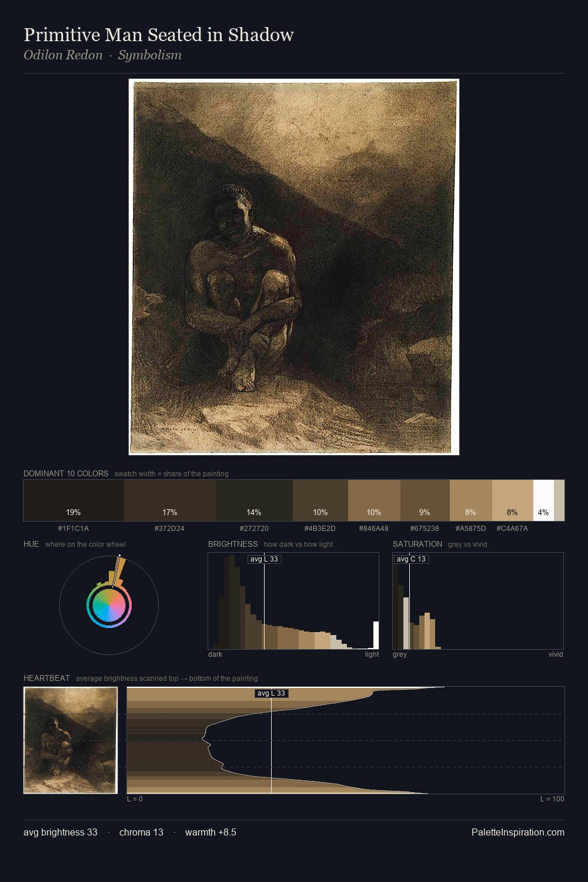588x882 pixels.
Task: Click "avg L 33" label in Heartbeat chart
Action: click(x=271, y=693)
